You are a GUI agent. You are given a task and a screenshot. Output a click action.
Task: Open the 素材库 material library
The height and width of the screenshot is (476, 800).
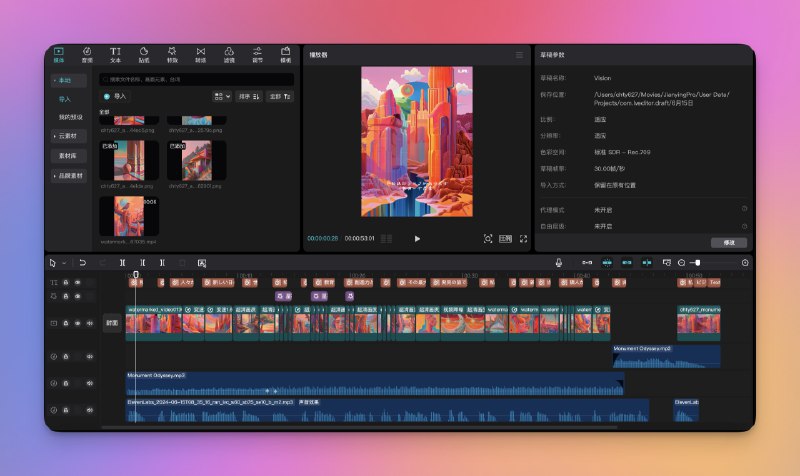(68, 156)
